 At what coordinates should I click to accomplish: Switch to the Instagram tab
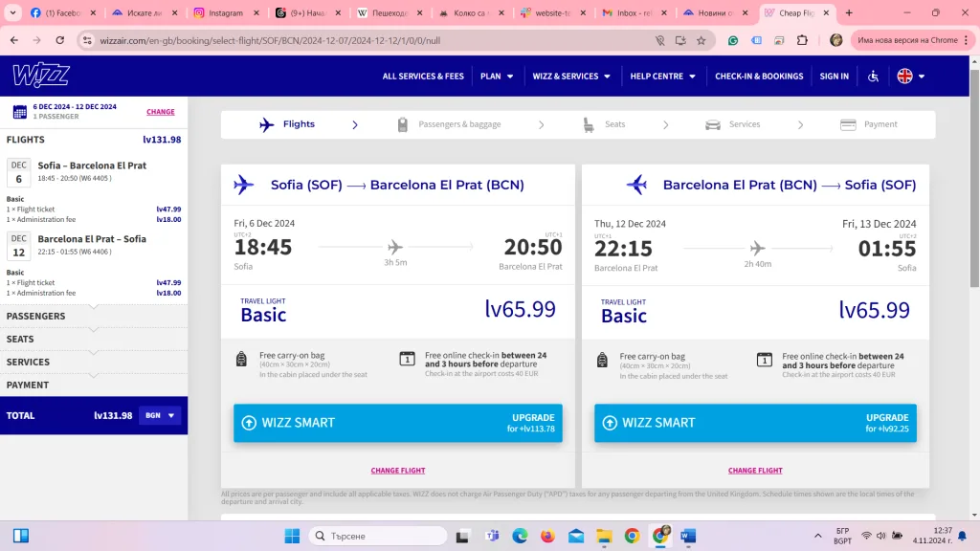226,12
